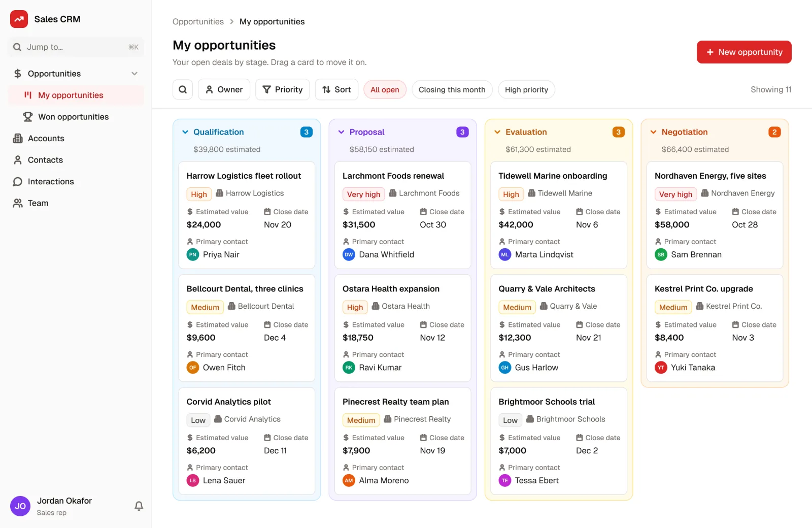Toggle the Closing this month filter

tap(452, 90)
